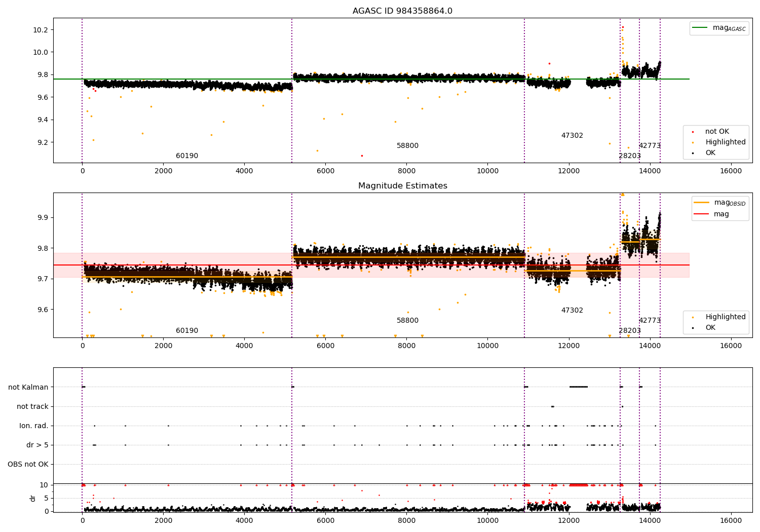Image resolution: width=760 pixels, height=532 pixels.
Task: Click the 10.0 y-axis tick in top plot
Action: tap(41, 52)
